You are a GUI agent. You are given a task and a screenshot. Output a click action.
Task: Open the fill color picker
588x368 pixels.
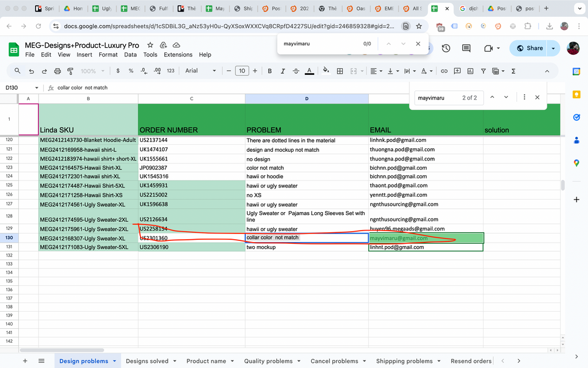pyautogui.click(x=326, y=71)
